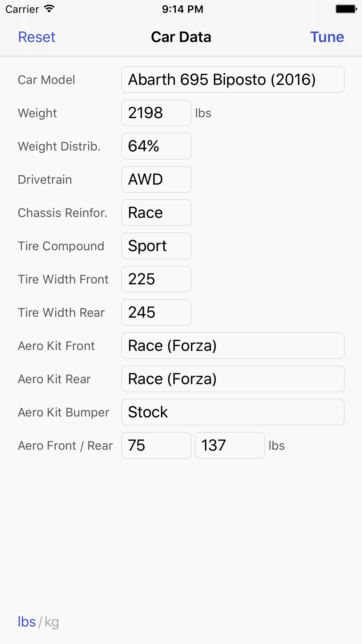Select the Tire Compound Sport field
362x644 pixels.
click(x=156, y=246)
